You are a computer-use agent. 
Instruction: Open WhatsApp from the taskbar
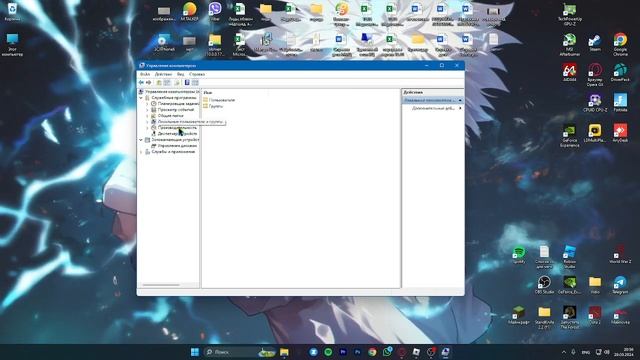point(387,352)
